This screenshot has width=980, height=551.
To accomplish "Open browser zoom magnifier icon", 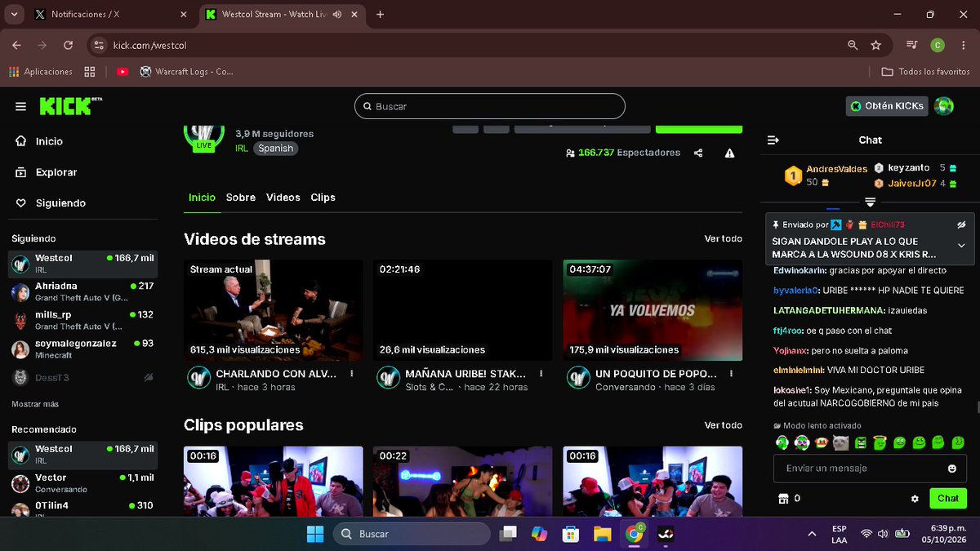I will tap(853, 46).
